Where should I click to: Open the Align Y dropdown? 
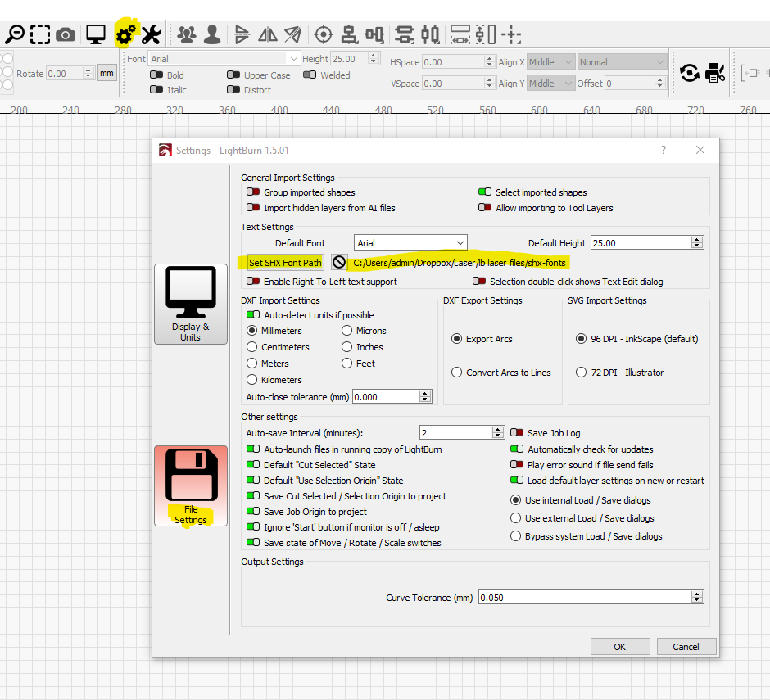[550, 84]
